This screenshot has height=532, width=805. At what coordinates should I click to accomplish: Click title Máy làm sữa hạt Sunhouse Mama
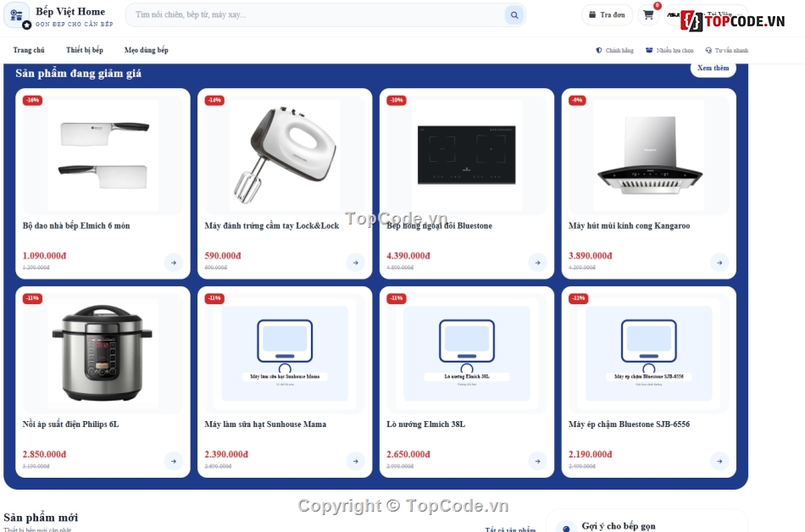coord(265,424)
